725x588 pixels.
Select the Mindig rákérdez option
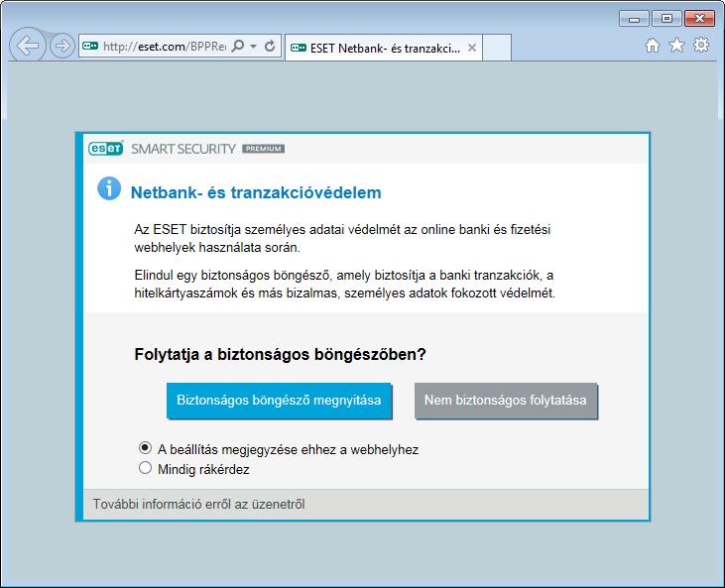coord(145,468)
